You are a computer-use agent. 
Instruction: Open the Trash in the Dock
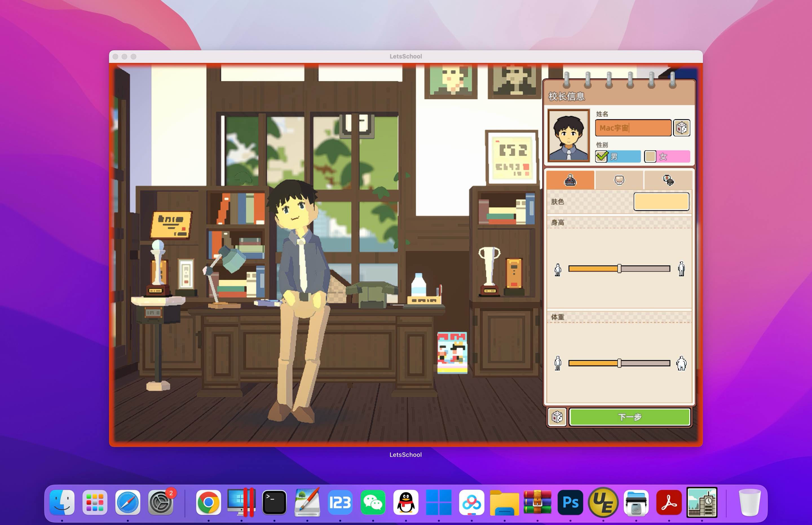coord(750,502)
